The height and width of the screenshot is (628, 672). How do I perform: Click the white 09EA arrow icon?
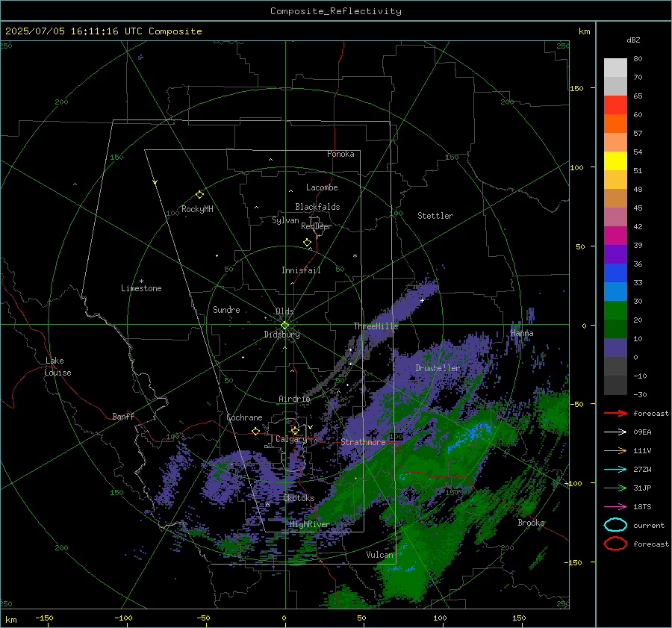click(x=615, y=432)
